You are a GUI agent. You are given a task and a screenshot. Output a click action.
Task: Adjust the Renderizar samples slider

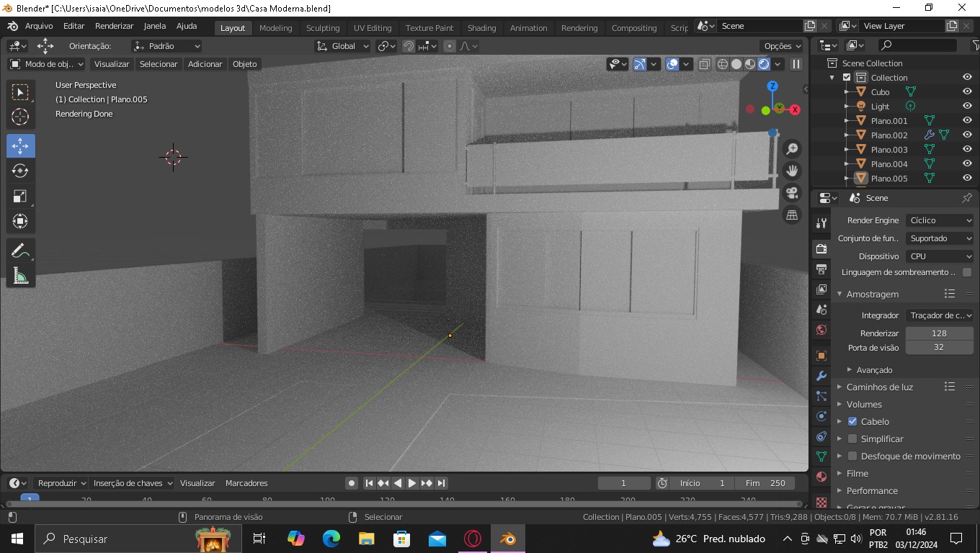click(x=939, y=333)
